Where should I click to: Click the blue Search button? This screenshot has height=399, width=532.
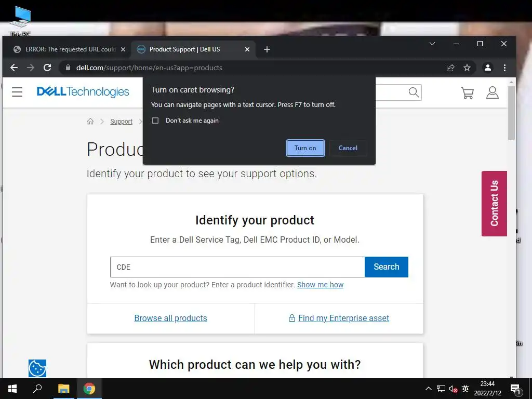pos(387,267)
